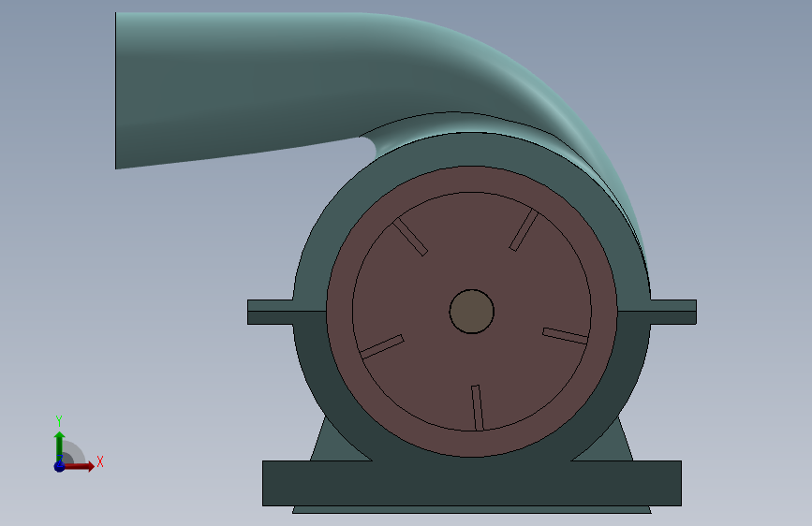
Task: Select the upper-left impeller blade slot
Action: point(410,237)
